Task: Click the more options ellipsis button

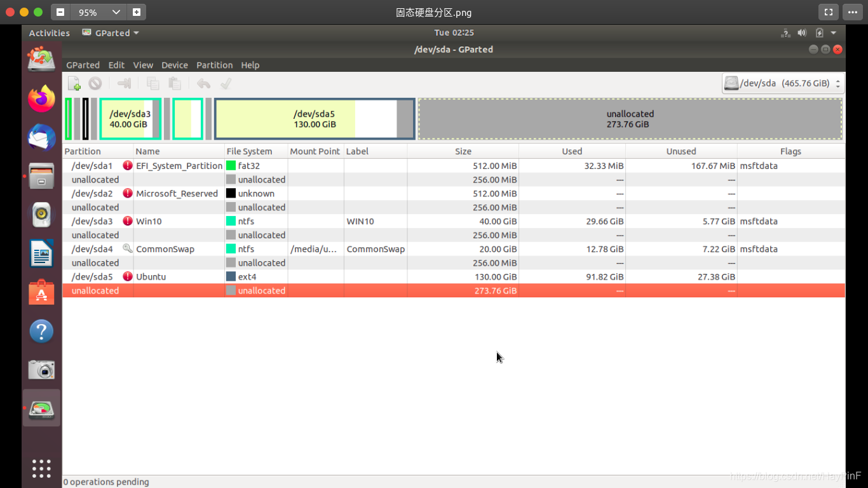Action: point(852,12)
